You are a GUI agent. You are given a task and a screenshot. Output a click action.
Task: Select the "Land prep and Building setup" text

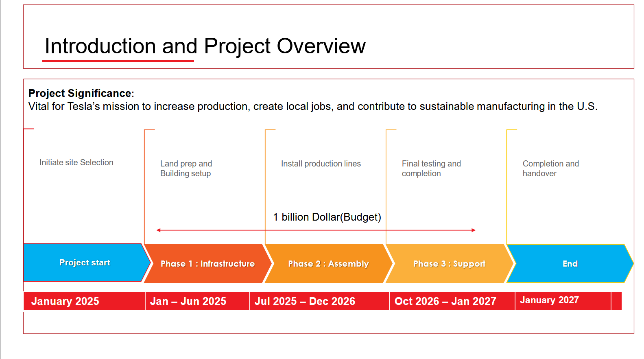[186, 169]
